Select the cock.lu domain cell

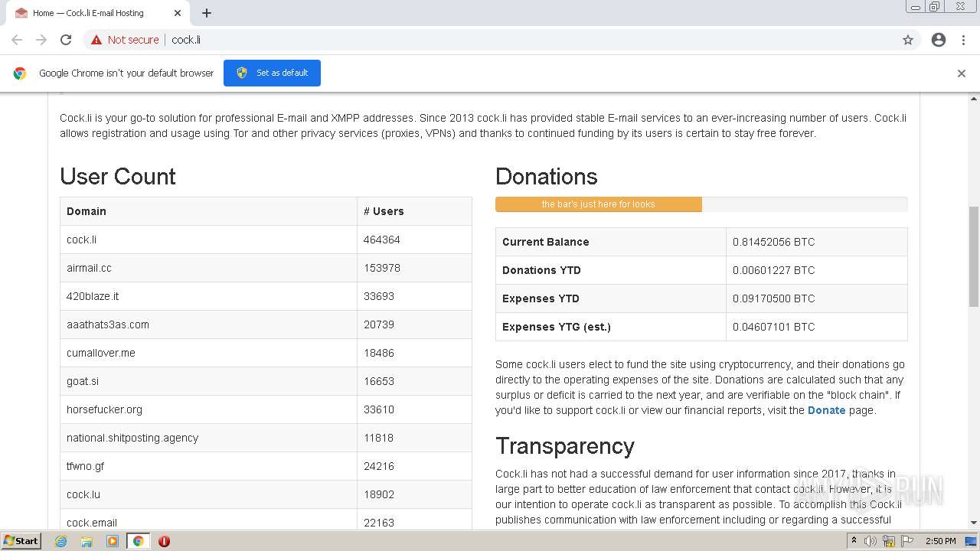209,494
